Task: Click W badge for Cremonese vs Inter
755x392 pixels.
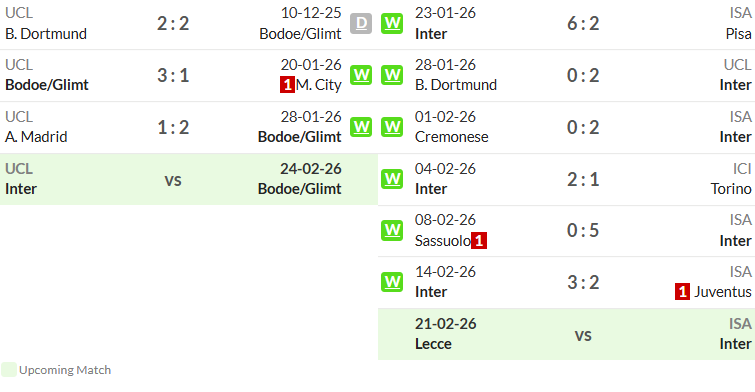Action: click(392, 127)
